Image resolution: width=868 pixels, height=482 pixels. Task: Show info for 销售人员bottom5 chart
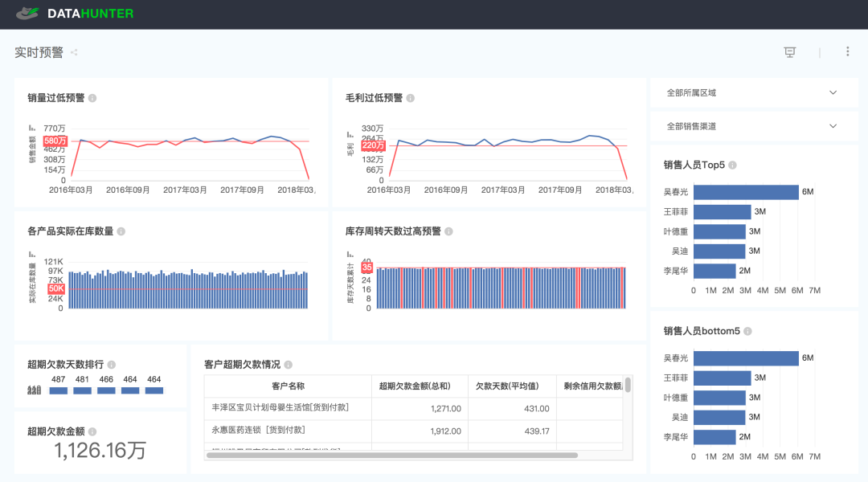point(748,331)
